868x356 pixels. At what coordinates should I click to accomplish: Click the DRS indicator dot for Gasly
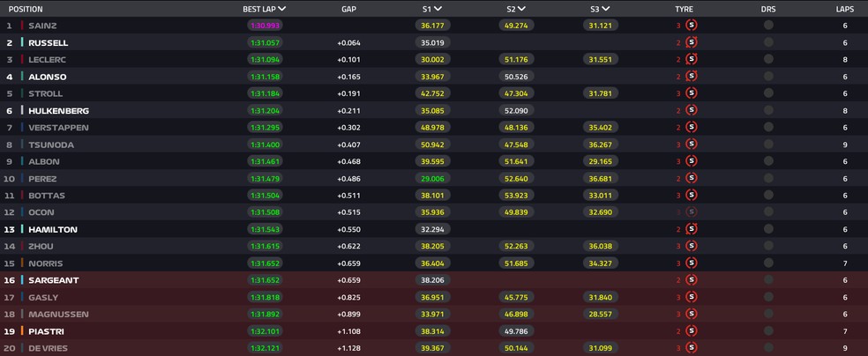(x=768, y=297)
